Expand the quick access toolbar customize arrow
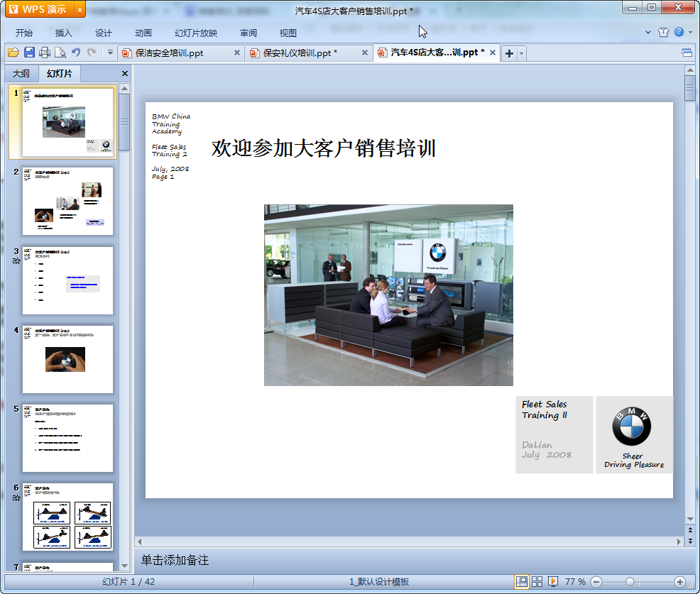The width and height of the screenshot is (700, 594). click(110, 53)
